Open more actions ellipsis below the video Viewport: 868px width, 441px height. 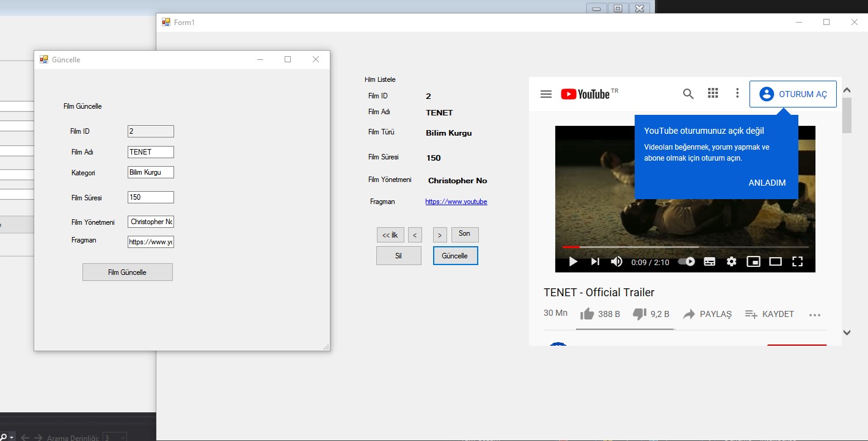tap(815, 315)
